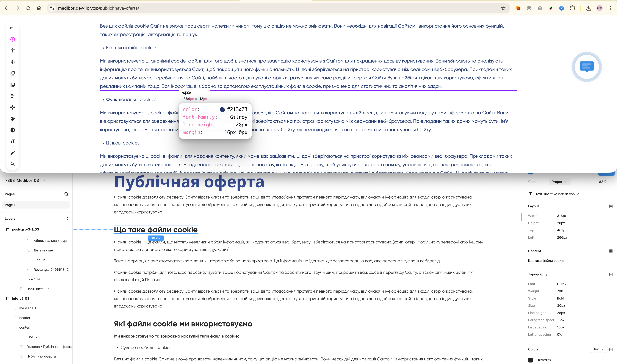Toggle the pink info inspect tool

[x=13, y=39]
